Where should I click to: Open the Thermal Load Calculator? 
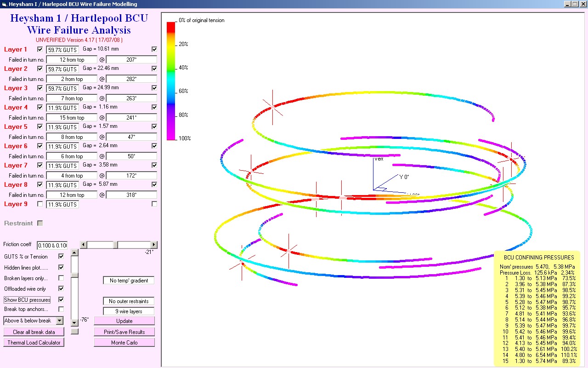point(34,343)
